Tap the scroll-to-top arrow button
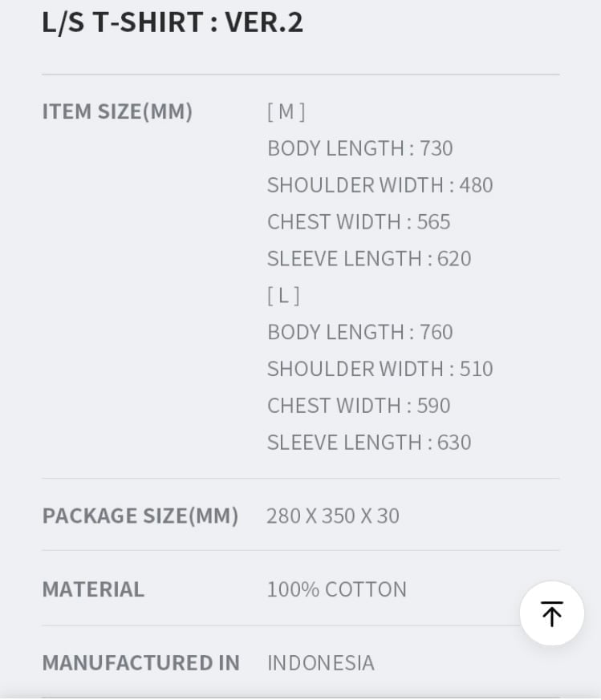The width and height of the screenshot is (601, 700). click(x=551, y=613)
